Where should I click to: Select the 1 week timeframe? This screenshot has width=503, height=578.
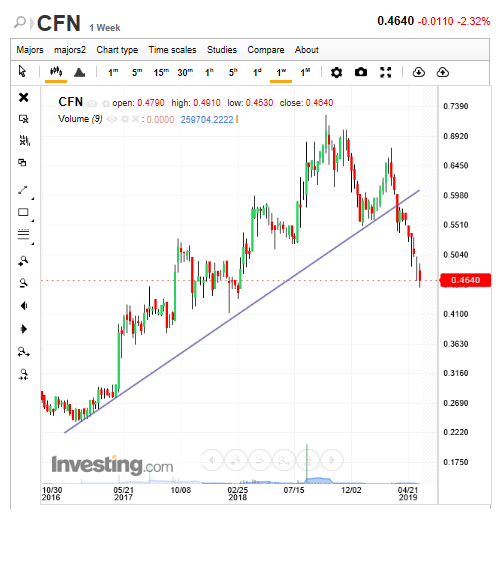[x=281, y=72]
